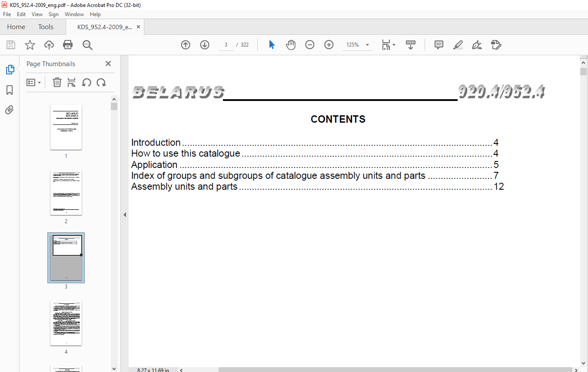Screen dimensions: 588x372
Task: Open the View menu
Action: [x=37, y=14]
